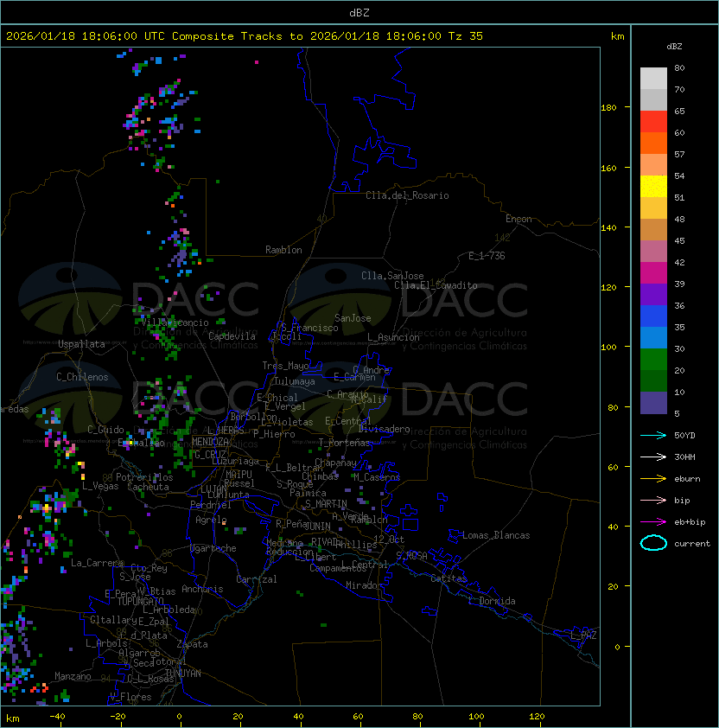
Task: Click the Tres_Mayo place label
Action: tap(285, 366)
